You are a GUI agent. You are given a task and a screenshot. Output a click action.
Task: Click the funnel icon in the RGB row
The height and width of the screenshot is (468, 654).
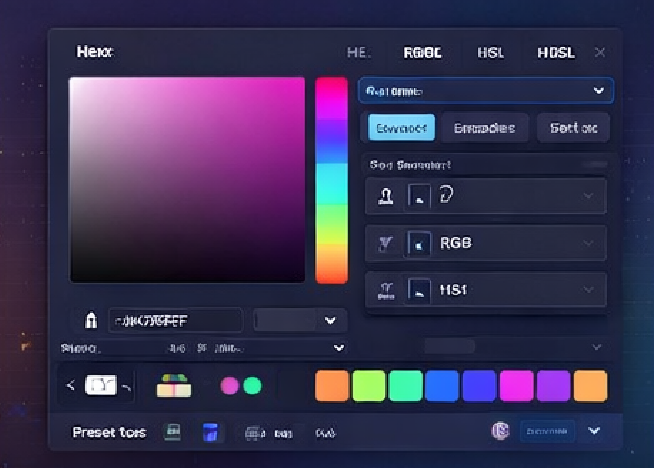[x=386, y=243]
